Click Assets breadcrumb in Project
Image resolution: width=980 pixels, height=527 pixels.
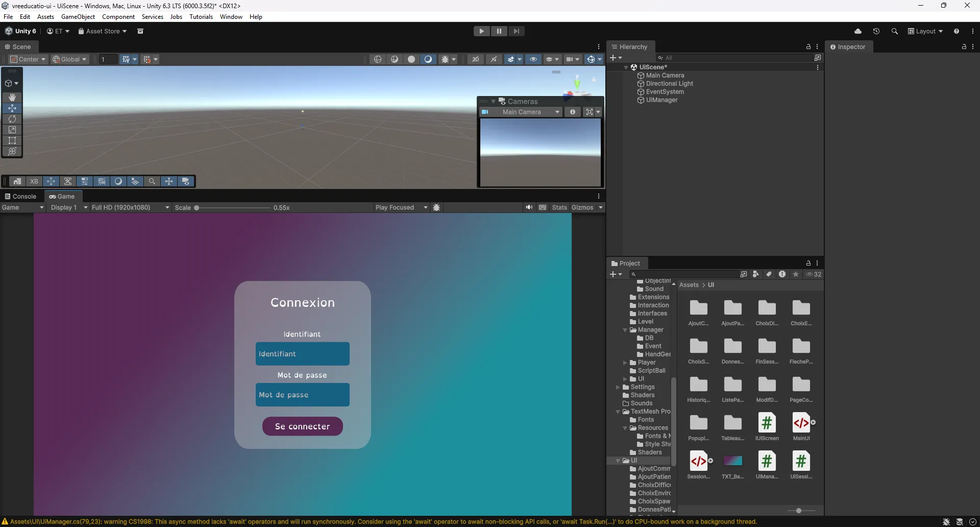(689, 285)
